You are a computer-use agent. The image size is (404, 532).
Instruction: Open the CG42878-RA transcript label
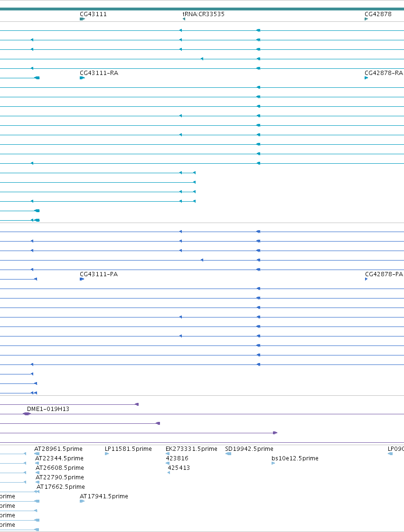click(384, 73)
